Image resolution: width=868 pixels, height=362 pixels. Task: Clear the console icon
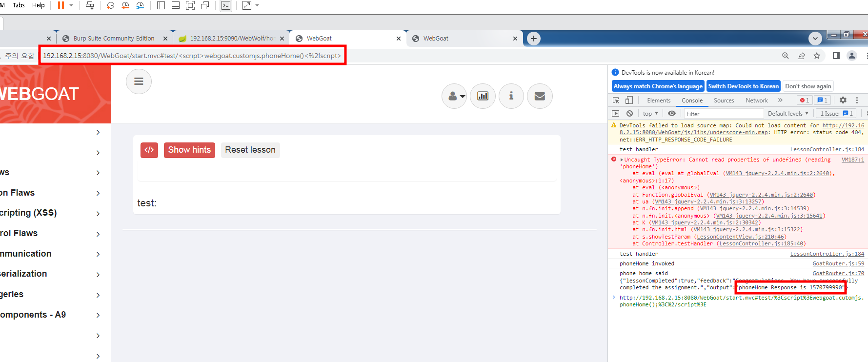coord(630,114)
